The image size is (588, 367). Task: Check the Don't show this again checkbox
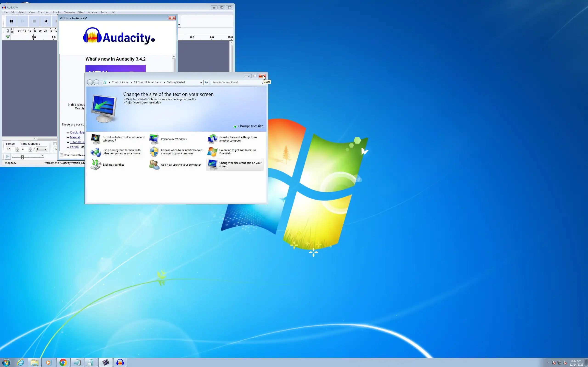62,155
